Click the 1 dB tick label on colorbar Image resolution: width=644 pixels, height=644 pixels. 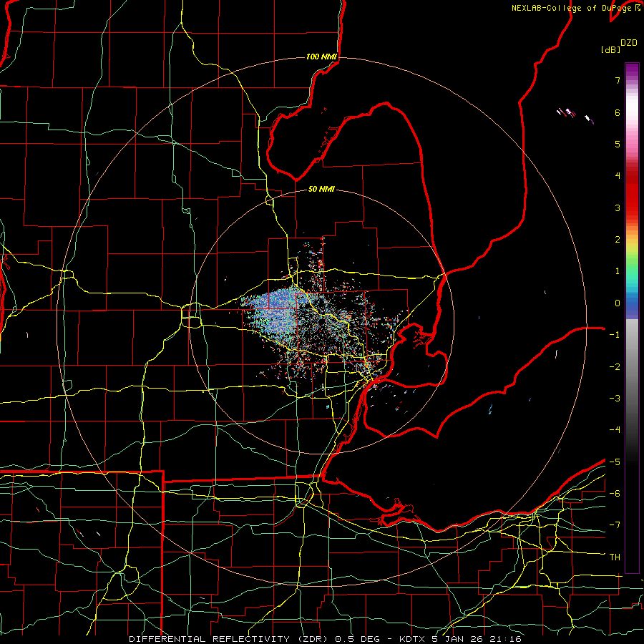tap(618, 271)
